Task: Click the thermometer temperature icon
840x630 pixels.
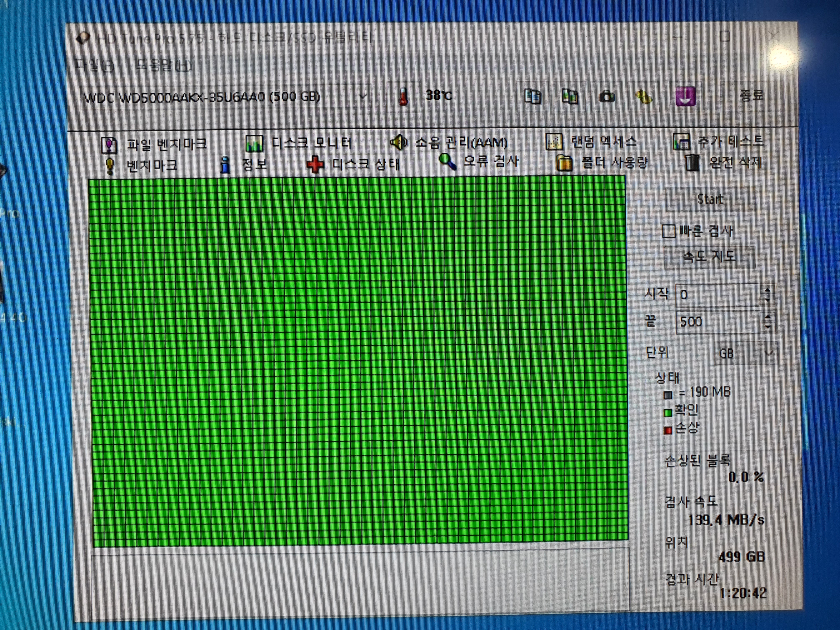Action: (x=403, y=96)
